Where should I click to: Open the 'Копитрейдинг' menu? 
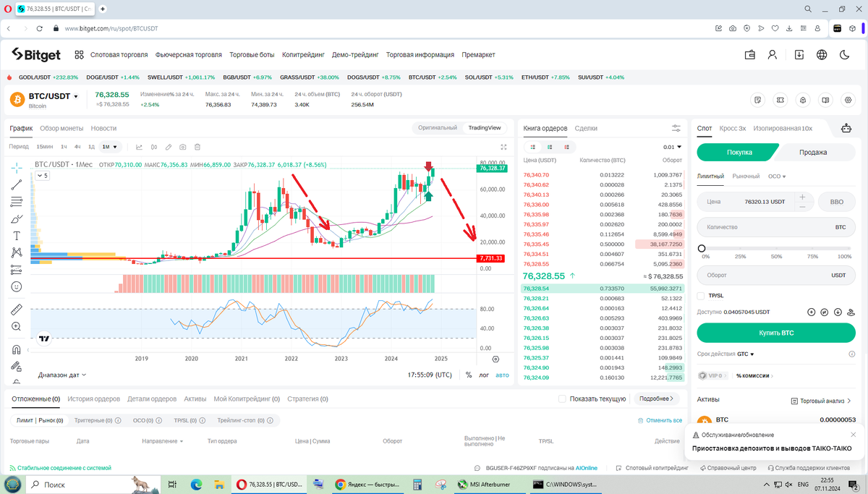(x=303, y=54)
